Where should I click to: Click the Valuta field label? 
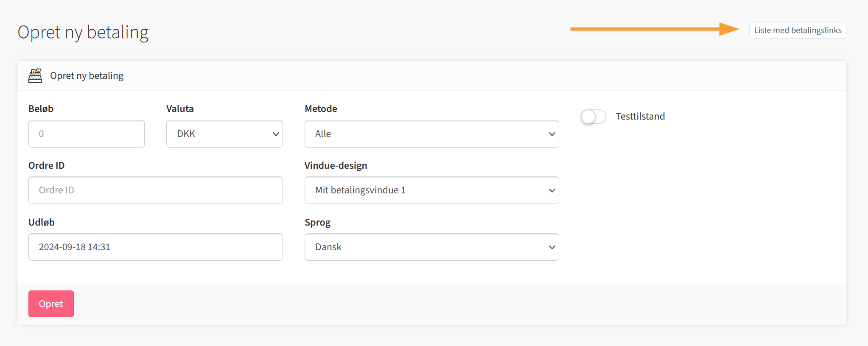point(180,109)
